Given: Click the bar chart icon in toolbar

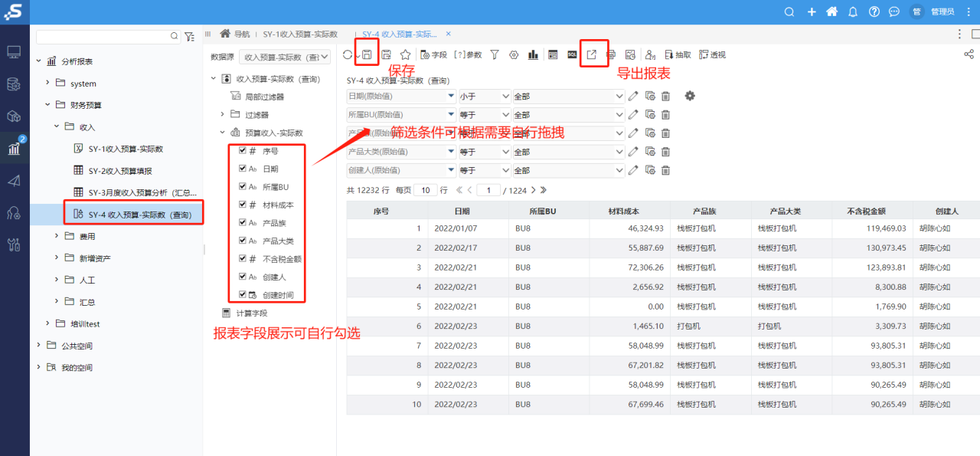Looking at the screenshot, I should pos(533,54).
